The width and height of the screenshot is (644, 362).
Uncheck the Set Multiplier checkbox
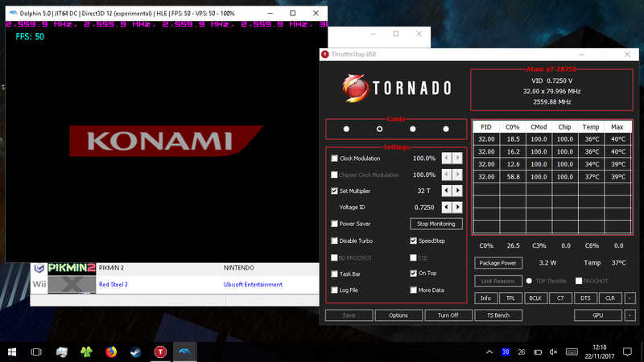334,191
